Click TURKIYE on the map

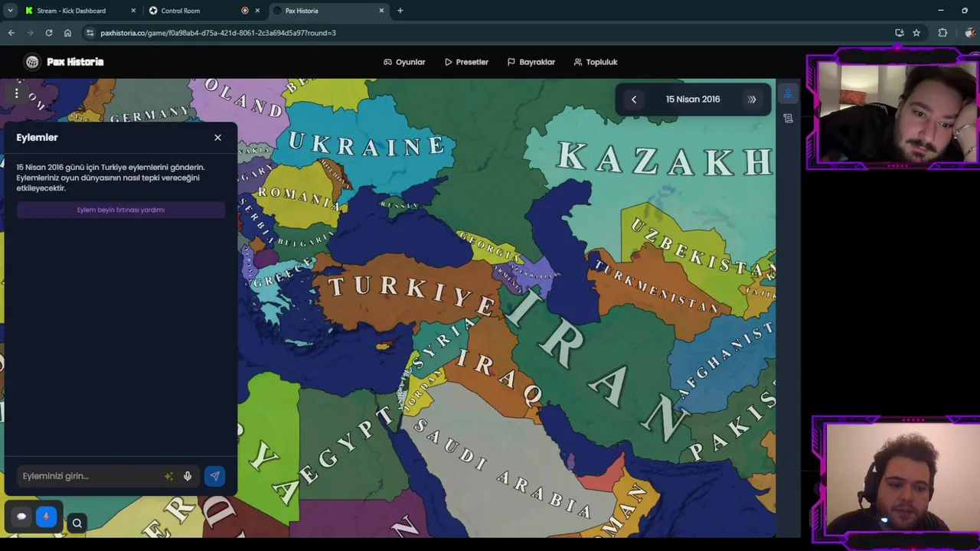click(412, 295)
